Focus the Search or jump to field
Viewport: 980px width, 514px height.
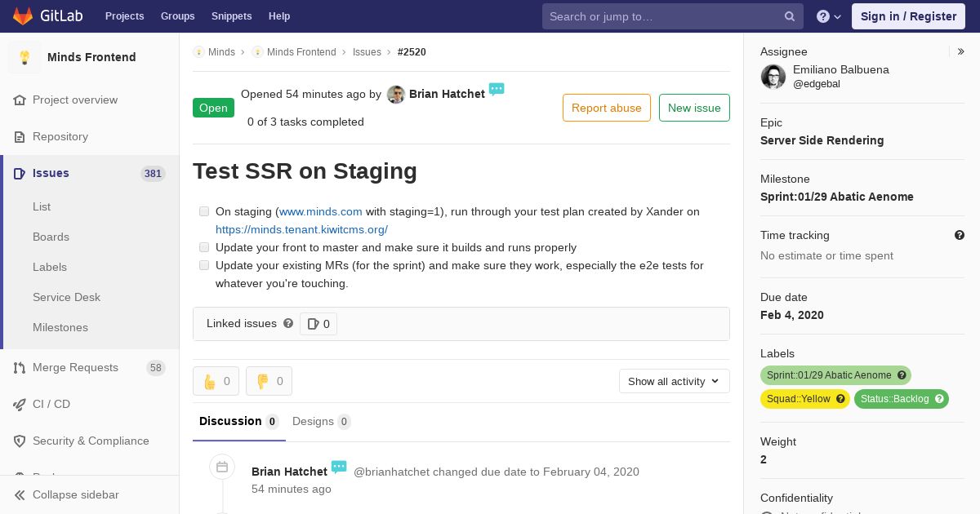(x=661, y=16)
